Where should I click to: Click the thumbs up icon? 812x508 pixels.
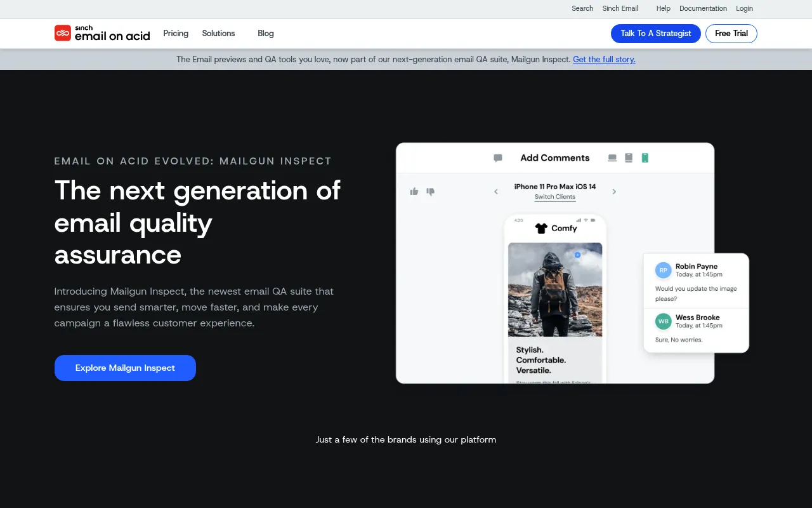pyautogui.click(x=414, y=191)
